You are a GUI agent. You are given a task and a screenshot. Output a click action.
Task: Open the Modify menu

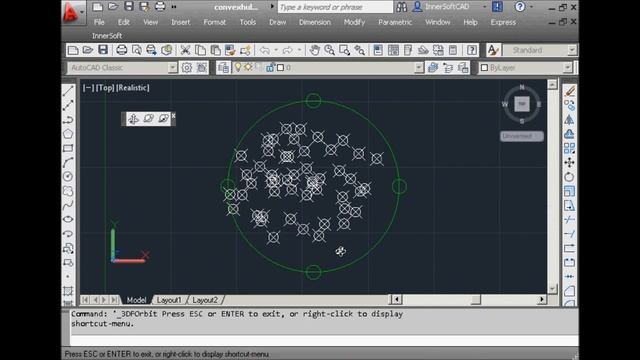[354, 22]
